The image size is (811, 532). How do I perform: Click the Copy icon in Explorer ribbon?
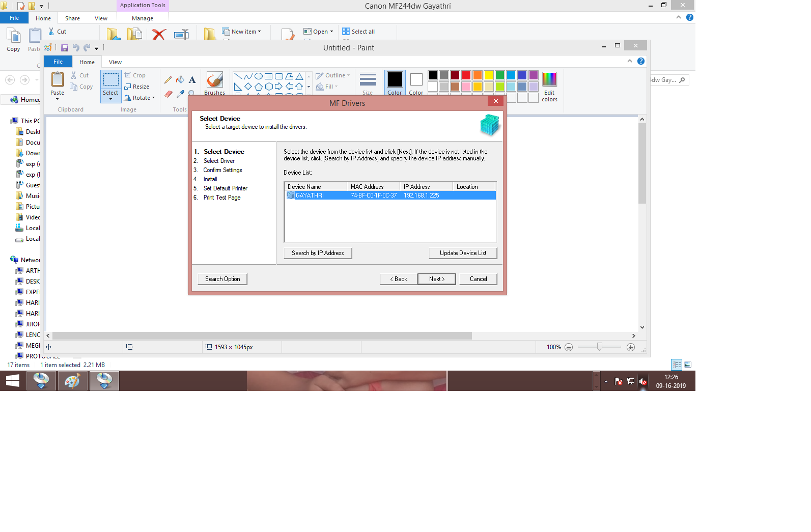(13, 40)
